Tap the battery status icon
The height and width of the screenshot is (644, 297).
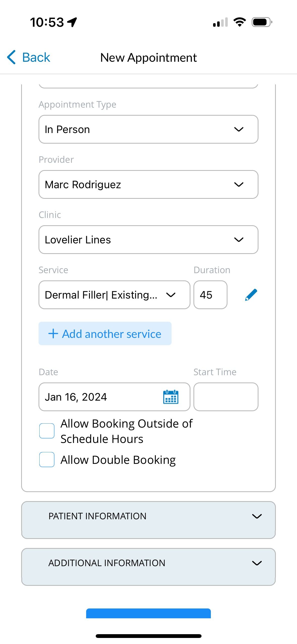click(262, 22)
